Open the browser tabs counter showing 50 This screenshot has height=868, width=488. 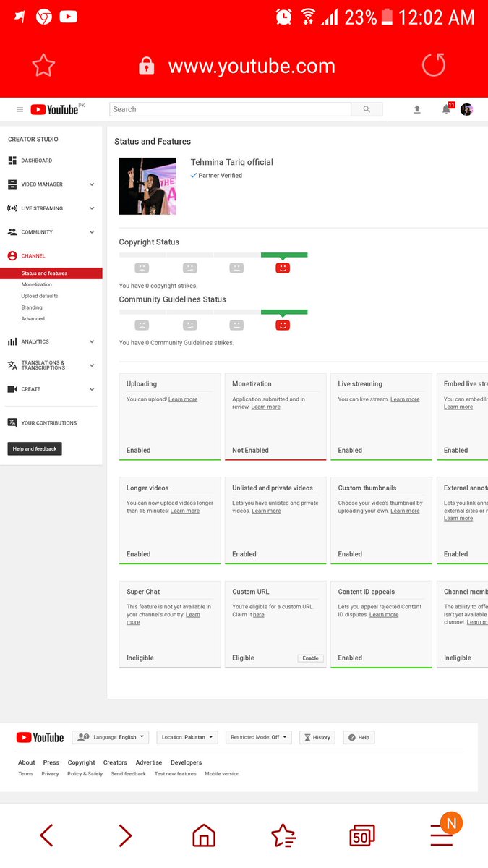[362, 835]
